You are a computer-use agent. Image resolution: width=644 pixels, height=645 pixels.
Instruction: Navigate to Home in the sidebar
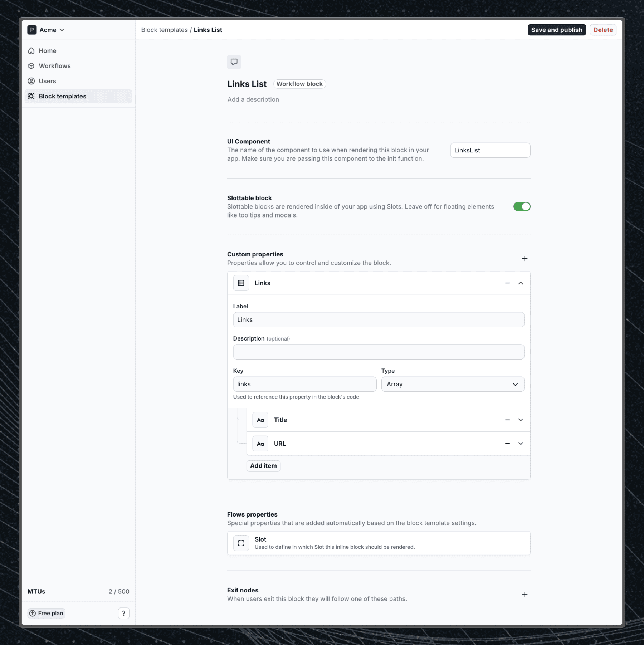point(47,50)
